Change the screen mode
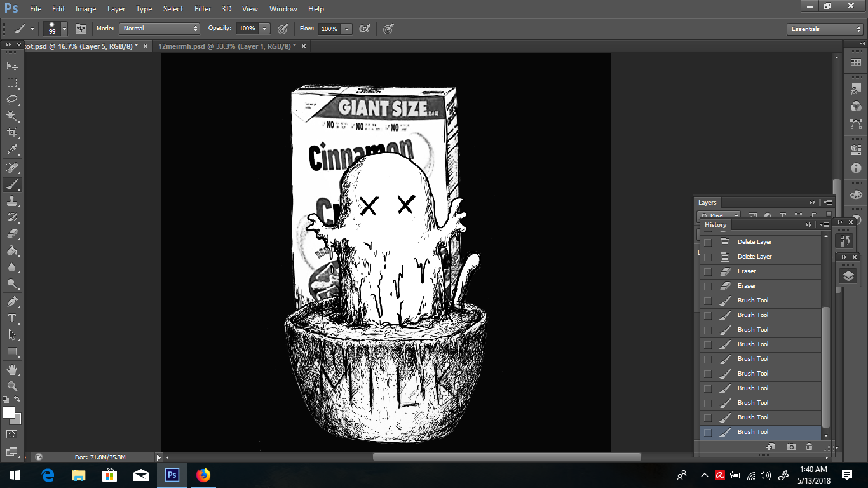The height and width of the screenshot is (488, 868). tap(12, 451)
